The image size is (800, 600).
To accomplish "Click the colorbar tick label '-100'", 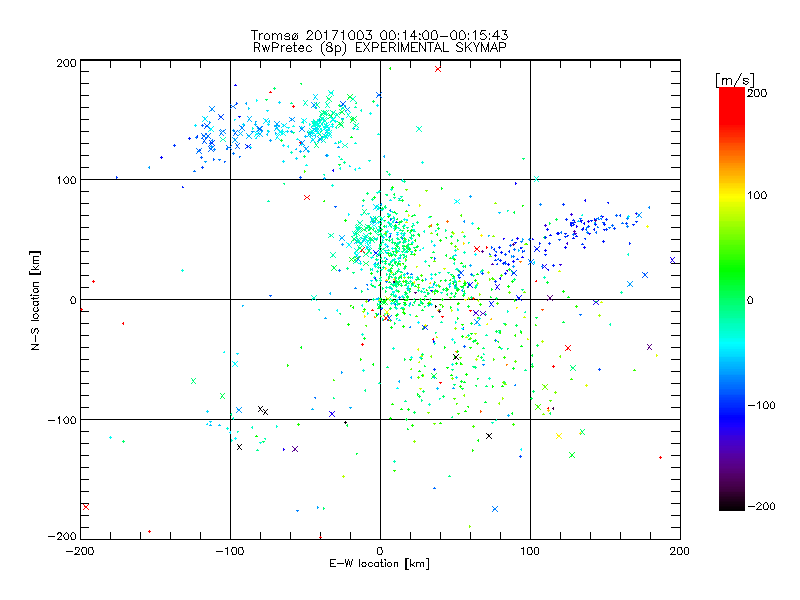I will click(761, 406).
